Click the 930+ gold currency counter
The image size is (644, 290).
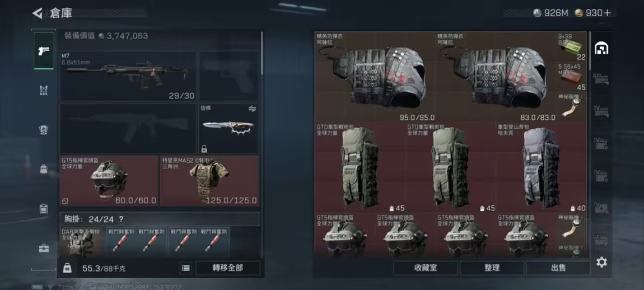coord(593,13)
